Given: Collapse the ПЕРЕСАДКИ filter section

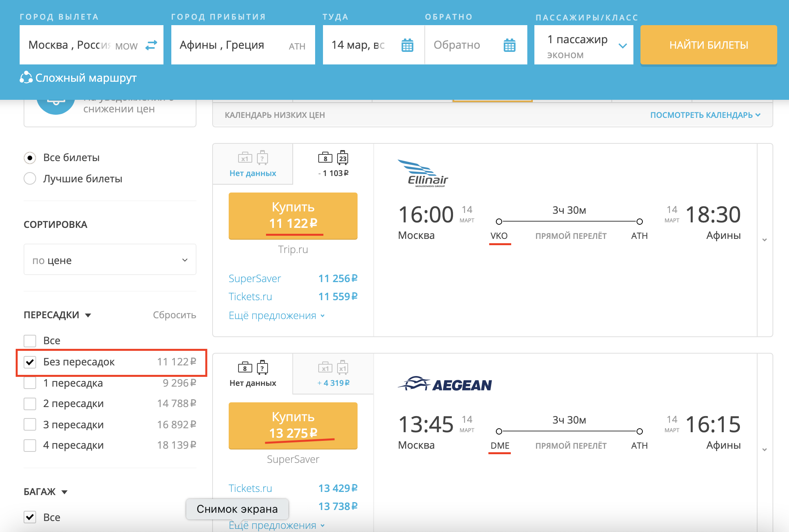Looking at the screenshot, I should (x=57, y=315).
